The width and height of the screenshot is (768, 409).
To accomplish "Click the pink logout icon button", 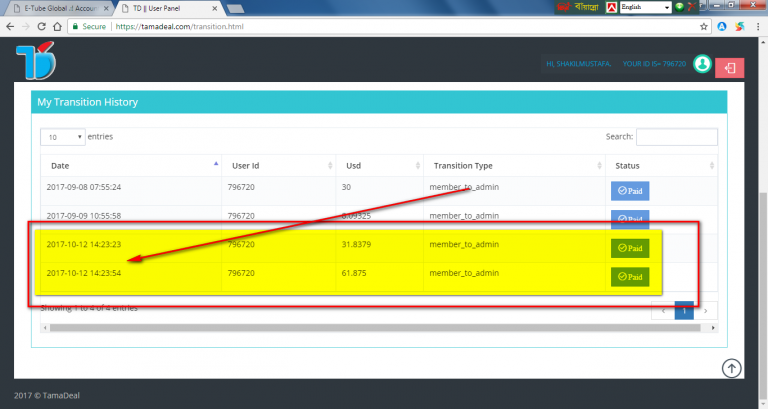I will 730,67.
